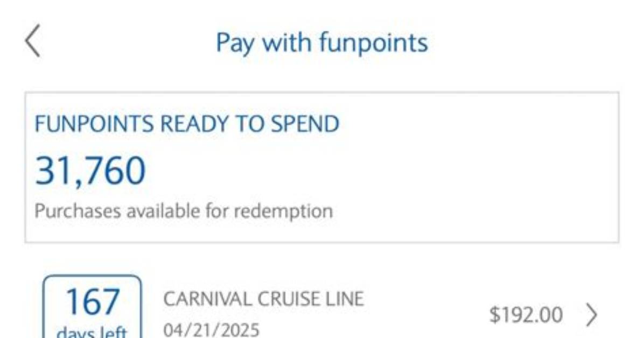This screenshot has height=338, width=644.
Task: Open the Carnival Cruise Line chevron arrow
Action: click(x=591, y=315)
